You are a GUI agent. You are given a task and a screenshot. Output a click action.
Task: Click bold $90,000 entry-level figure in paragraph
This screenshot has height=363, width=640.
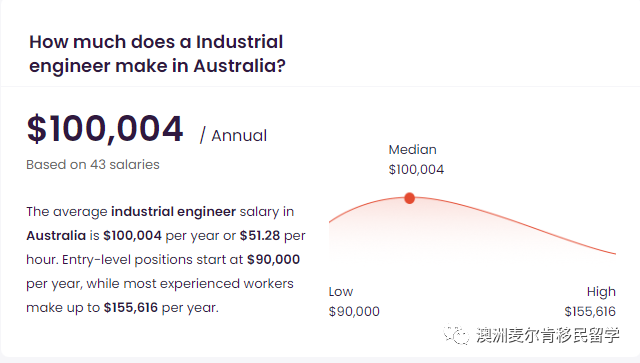[273, 259]
